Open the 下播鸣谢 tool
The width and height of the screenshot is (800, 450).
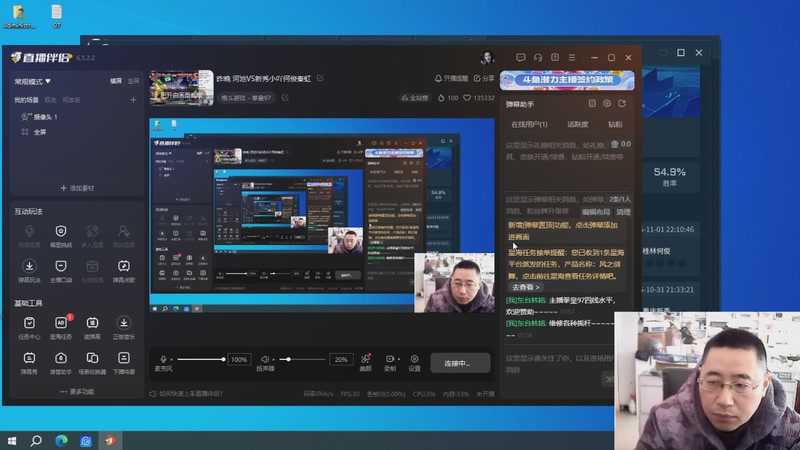(123, 362)
